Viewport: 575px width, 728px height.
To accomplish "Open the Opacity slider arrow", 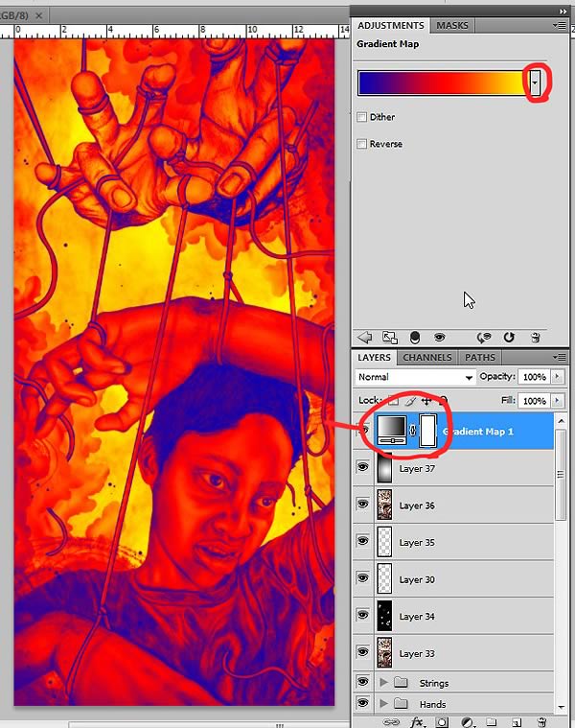I will point(558,377).
